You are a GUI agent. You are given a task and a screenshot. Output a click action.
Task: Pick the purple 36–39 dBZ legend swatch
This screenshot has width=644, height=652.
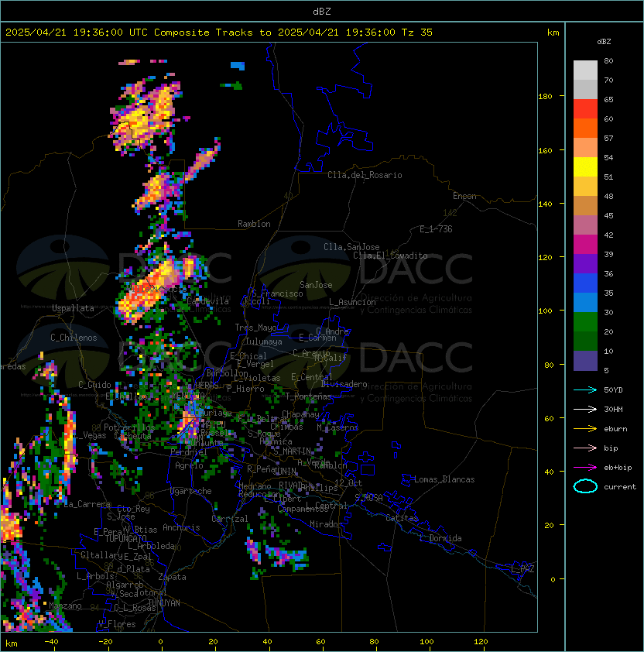pos(585,263)
